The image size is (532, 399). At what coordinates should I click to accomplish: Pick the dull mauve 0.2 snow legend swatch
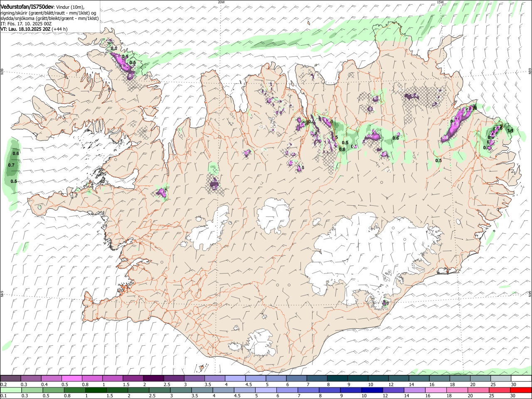click(x=10, y=379)
